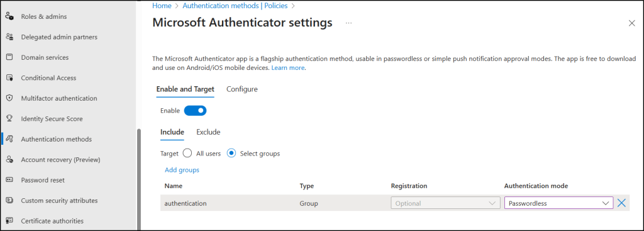
Task: Click the Custom security attributes icon
Action: tap(10, 201)
